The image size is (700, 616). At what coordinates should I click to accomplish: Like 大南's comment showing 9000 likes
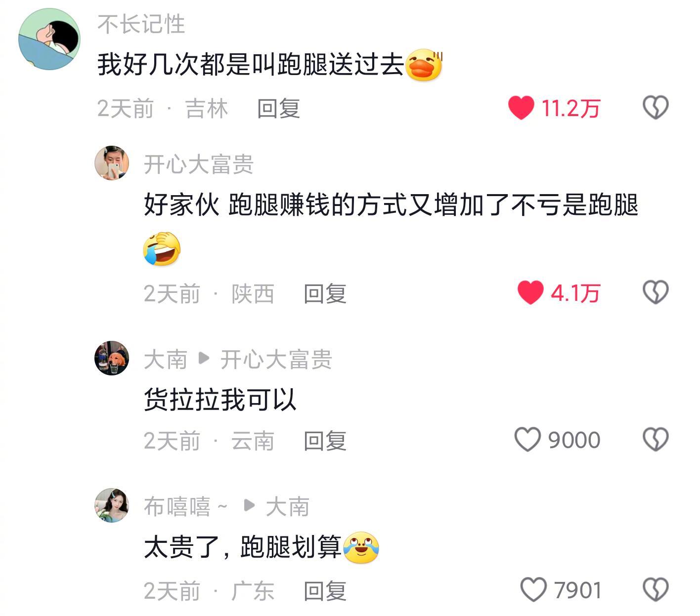pyautogui.click(x=527, y=440)
